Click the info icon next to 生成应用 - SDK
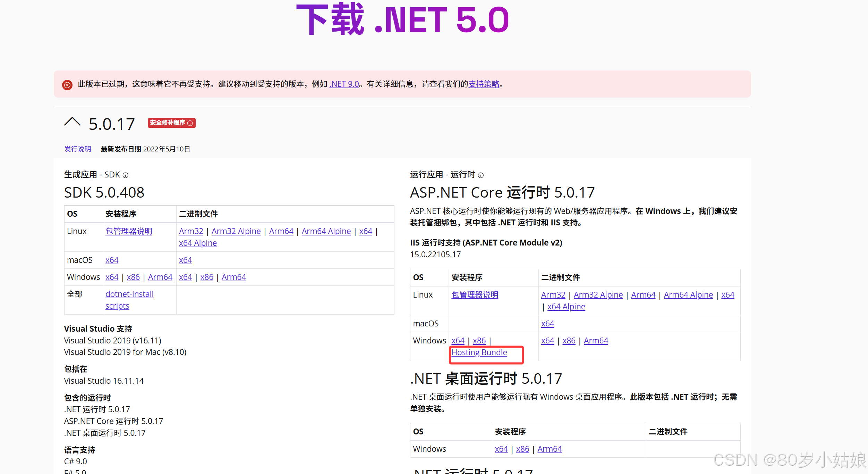This screenshot has width=868, height=474. click(126, 175)
